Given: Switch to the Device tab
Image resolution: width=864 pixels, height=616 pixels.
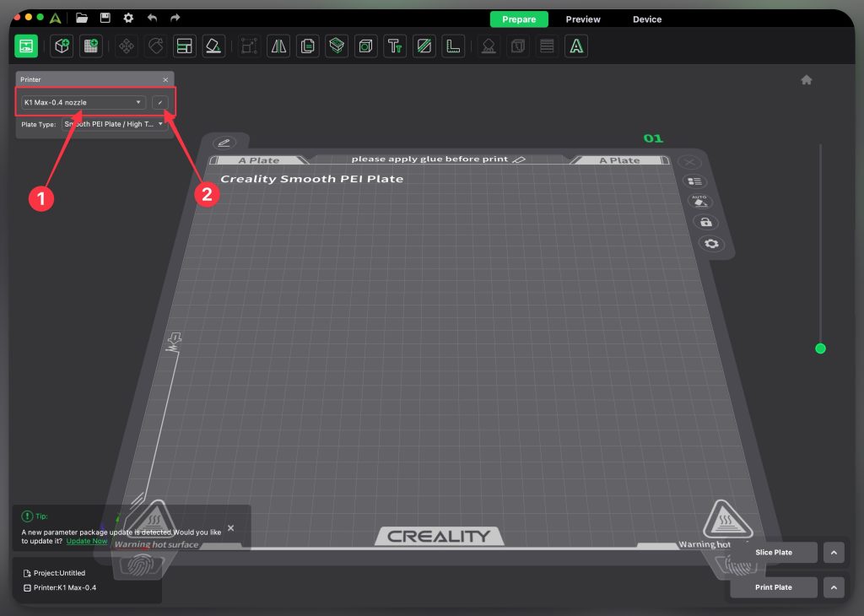Looking at the screenshot, I should 647,19.
